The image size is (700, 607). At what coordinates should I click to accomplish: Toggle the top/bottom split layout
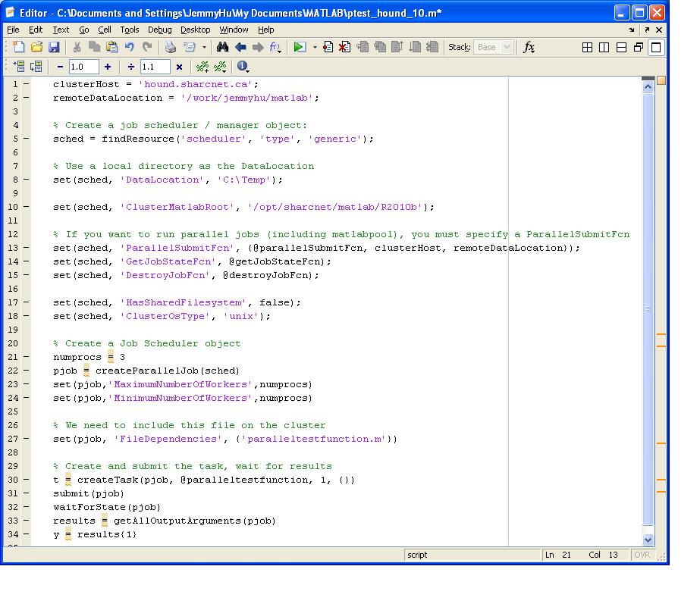coord(621,47)
